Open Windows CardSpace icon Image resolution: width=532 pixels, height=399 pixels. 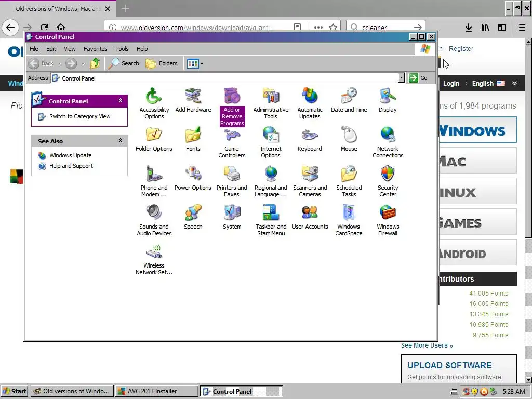tap(349, 220)
